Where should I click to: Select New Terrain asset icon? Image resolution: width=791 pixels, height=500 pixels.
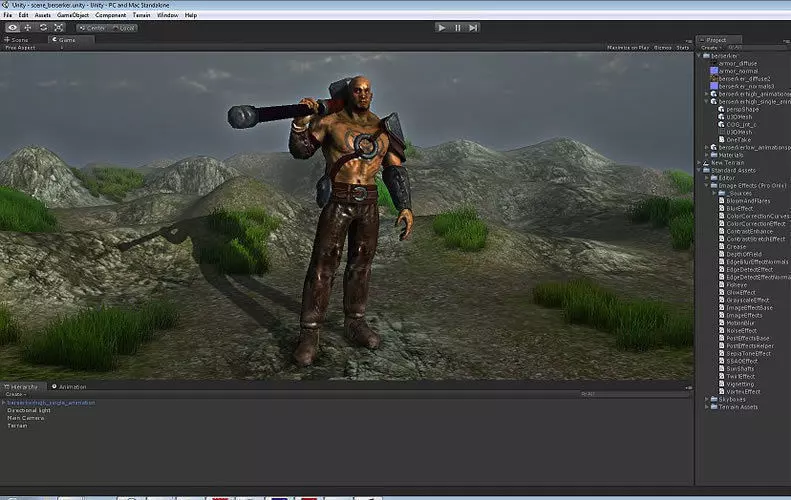click(706, 162)
